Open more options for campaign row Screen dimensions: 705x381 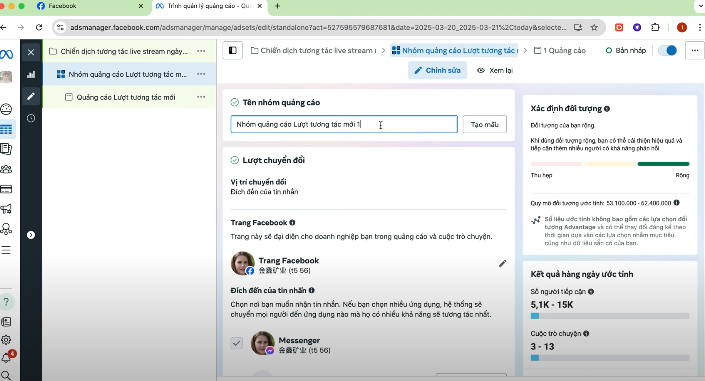201,51
